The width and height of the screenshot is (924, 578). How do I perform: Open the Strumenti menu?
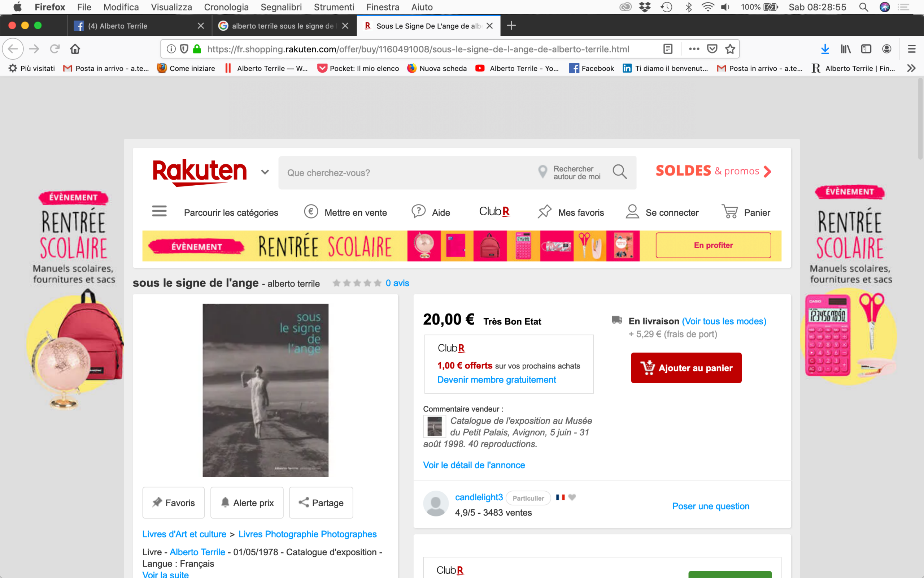(x=334, y=7)
